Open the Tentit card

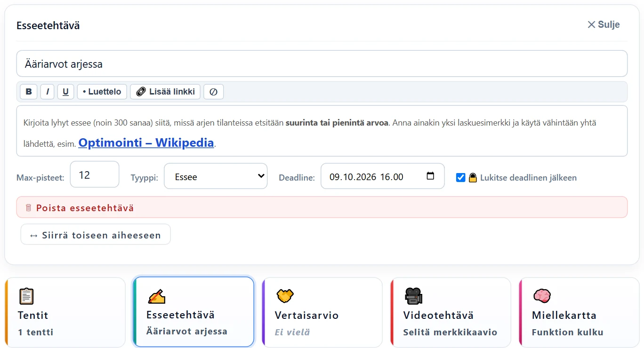(65, 312)
